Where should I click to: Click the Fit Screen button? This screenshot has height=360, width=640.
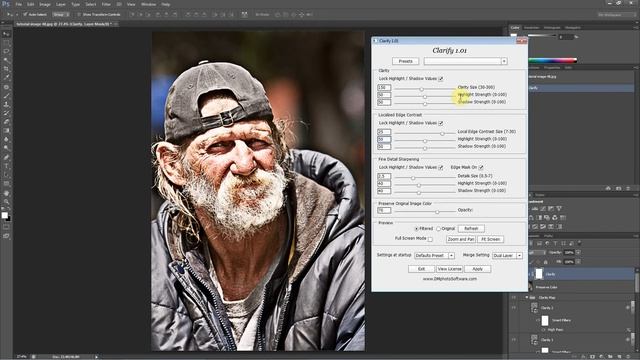[491, 239]
